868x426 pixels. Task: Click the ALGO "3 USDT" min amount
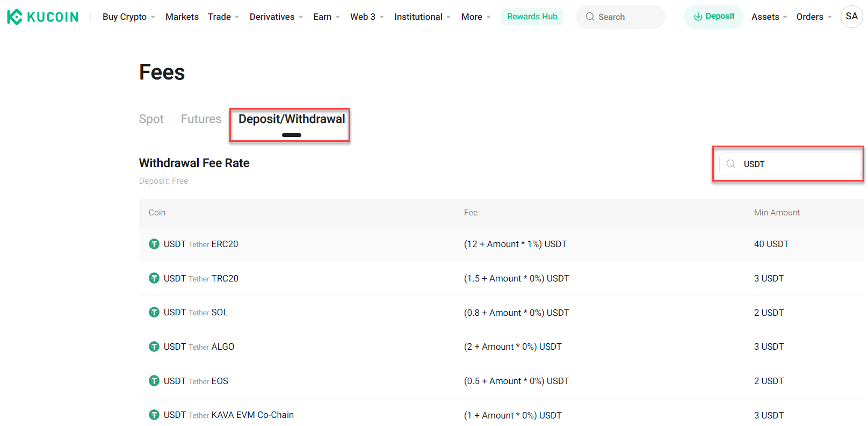click(x=769, y=346)
